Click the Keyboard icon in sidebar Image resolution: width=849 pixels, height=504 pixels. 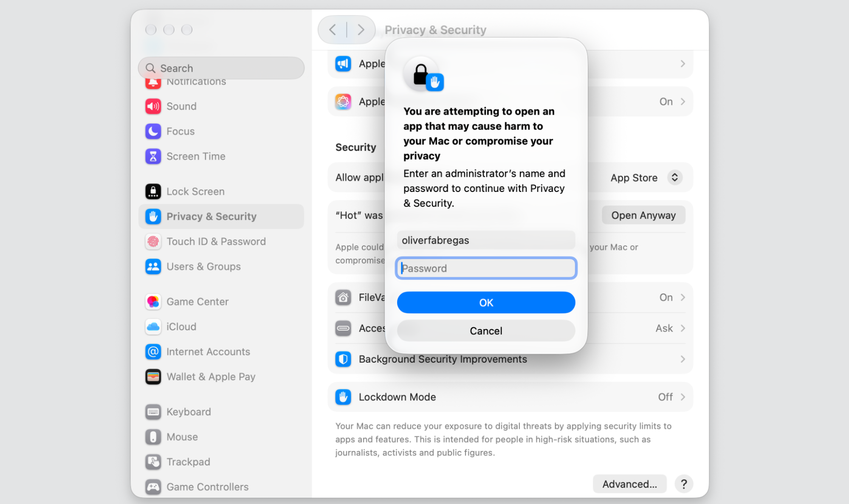[x=153, y=412]
